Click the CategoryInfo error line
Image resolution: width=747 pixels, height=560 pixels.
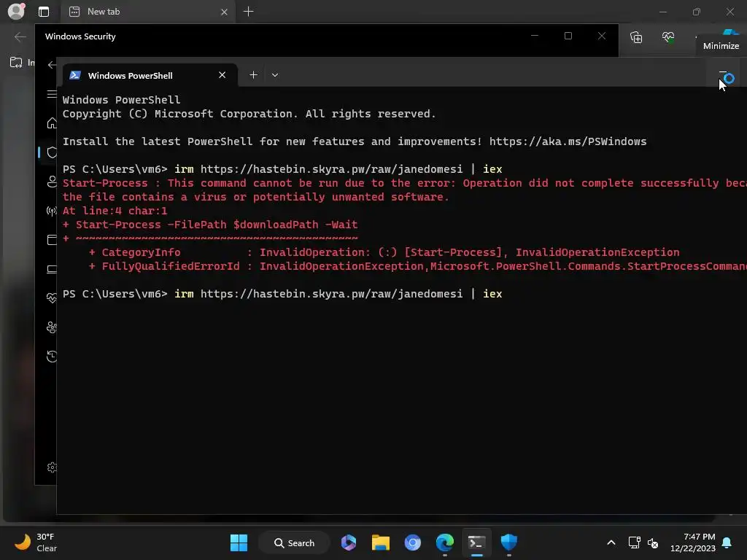(x=384, y=252)
